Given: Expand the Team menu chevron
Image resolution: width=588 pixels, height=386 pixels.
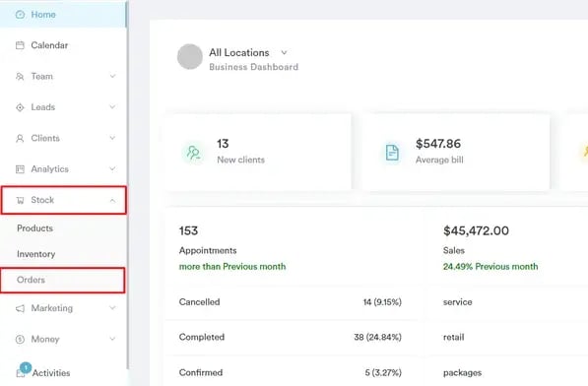Looking at the screenshot, I should coord(112,77).
